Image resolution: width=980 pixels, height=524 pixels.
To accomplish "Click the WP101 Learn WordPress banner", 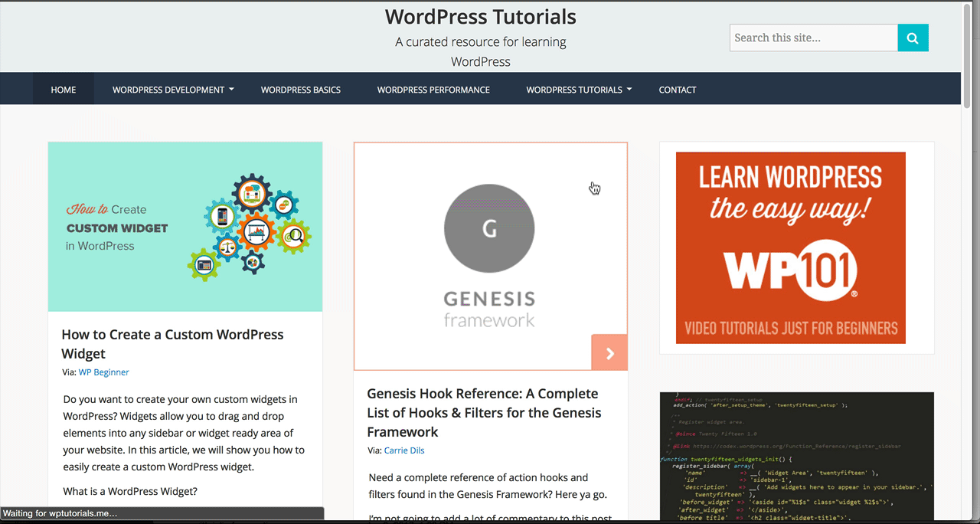I will pyautogui.click(x=791, y=247).
